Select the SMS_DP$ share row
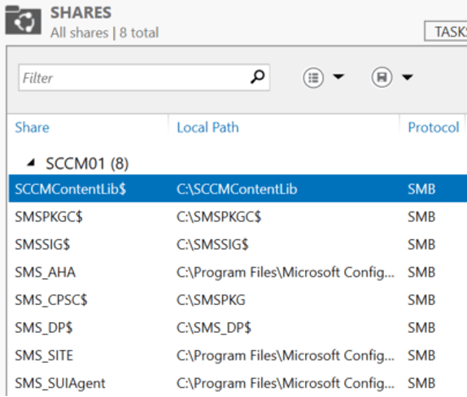 click(238, 327)
